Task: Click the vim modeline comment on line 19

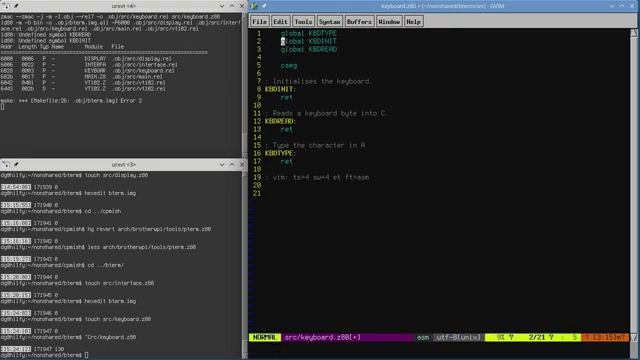Action: point(317,177)
